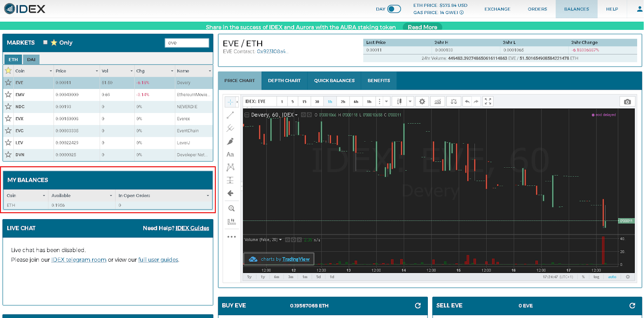
Task: Set chart interval to 15 minutes
Action: tap(304, 102)
